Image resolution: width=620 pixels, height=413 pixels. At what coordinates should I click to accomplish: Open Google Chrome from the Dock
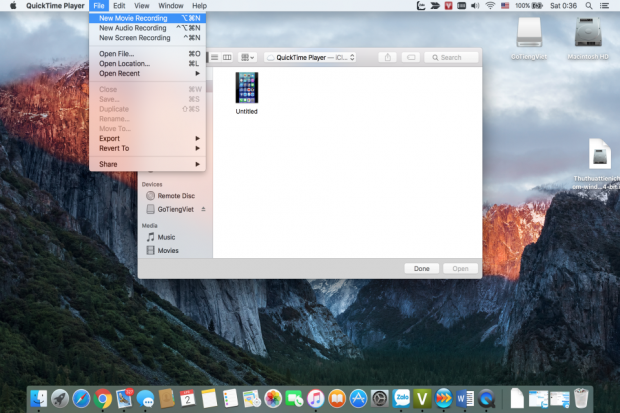[x=103, y=398]
